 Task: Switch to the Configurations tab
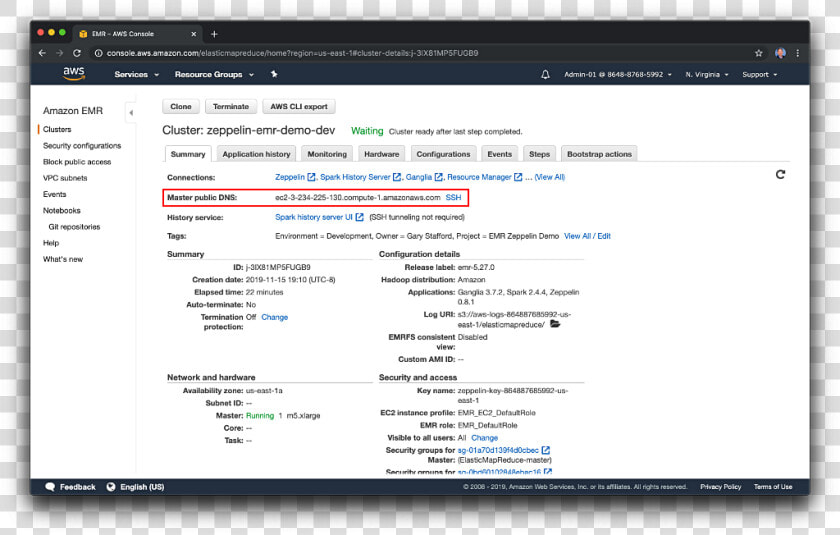[x=443, y=154]
